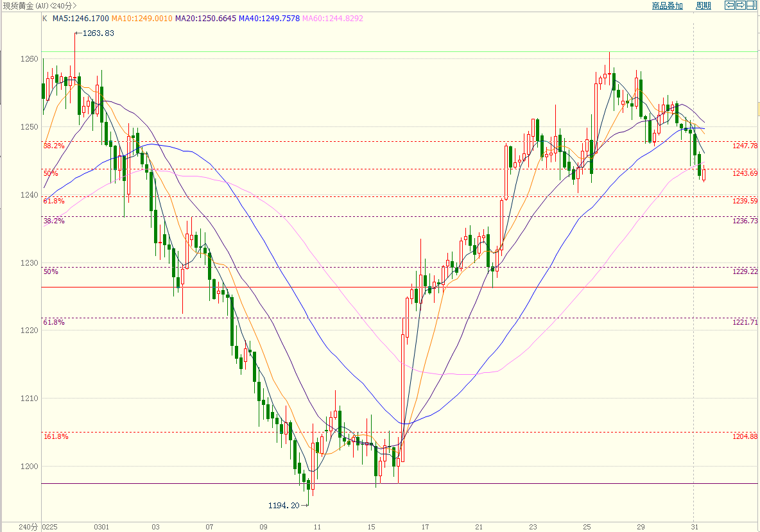Toggle the split-panel layout icon
760x532 pixels.
(x=751, y=5)
